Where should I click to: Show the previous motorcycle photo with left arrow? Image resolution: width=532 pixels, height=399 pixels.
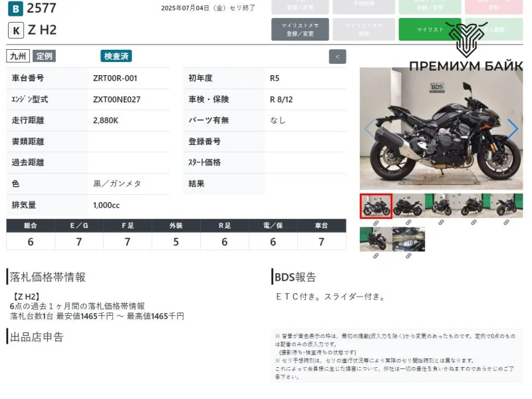pos(370,128)
